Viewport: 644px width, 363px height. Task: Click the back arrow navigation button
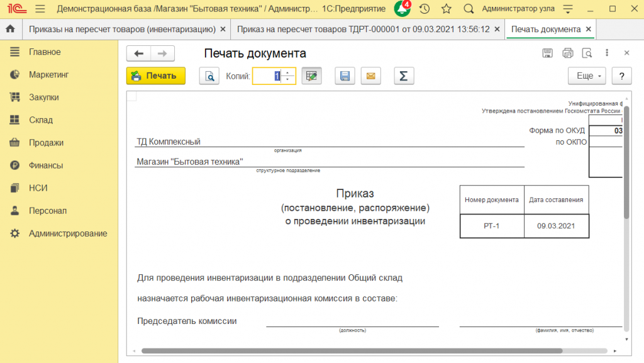point(139,53)
